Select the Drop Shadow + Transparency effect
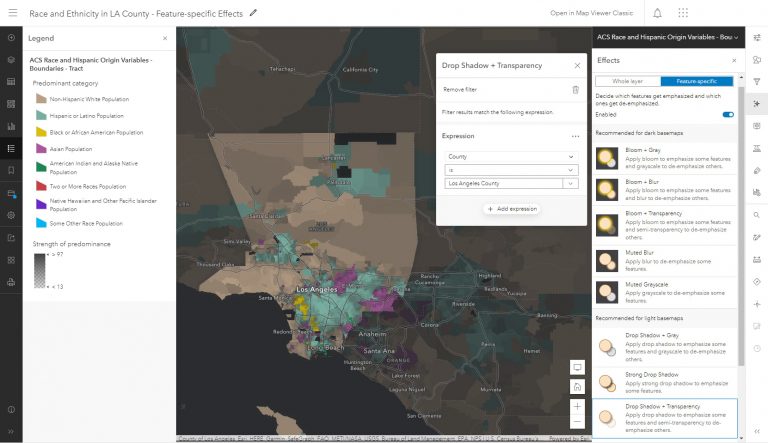Screen dimensions: 768x443 pos(665,418)
